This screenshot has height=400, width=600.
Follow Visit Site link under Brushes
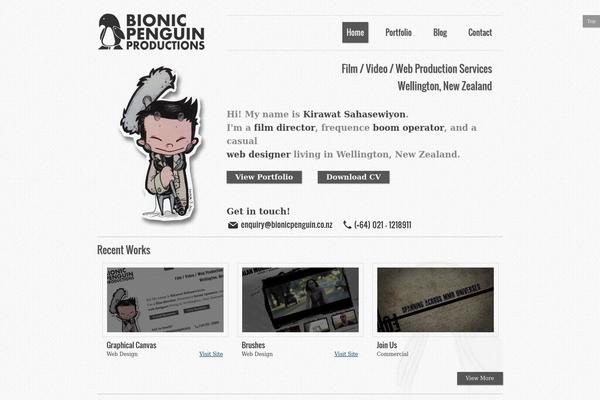coord(346,354)
